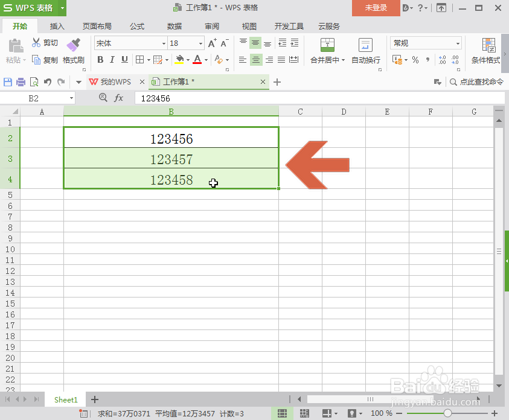Toggle align text right
The height and width of the screenshot is (420, 509).
[x=269, y=60]
